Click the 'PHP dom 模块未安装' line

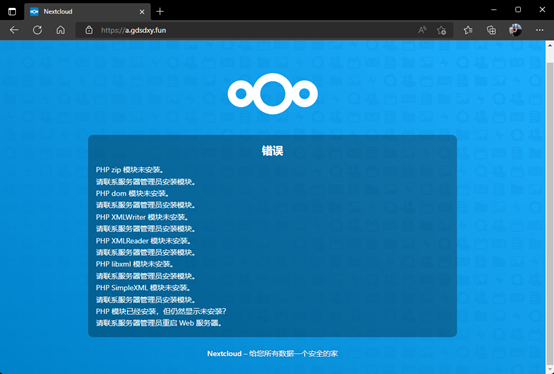(132, 194)
